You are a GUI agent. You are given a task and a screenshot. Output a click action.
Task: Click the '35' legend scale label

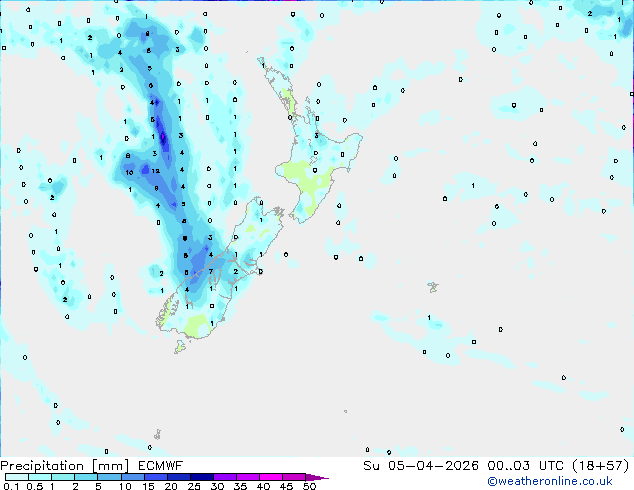point(240,486)
